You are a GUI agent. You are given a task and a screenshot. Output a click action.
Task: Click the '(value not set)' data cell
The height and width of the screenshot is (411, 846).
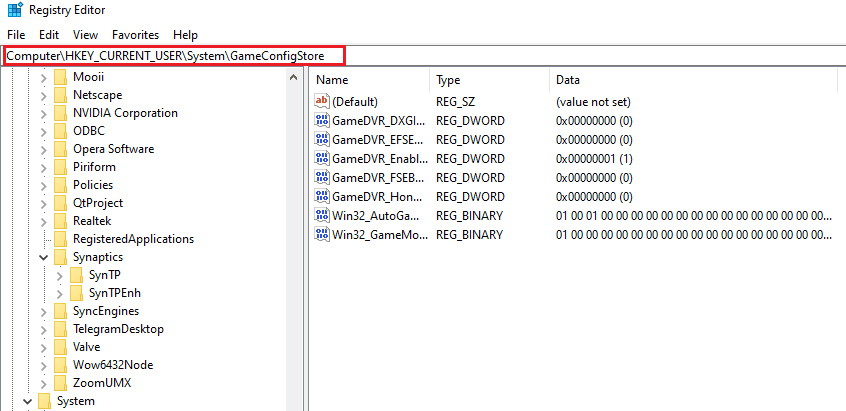tap(593, 101)
